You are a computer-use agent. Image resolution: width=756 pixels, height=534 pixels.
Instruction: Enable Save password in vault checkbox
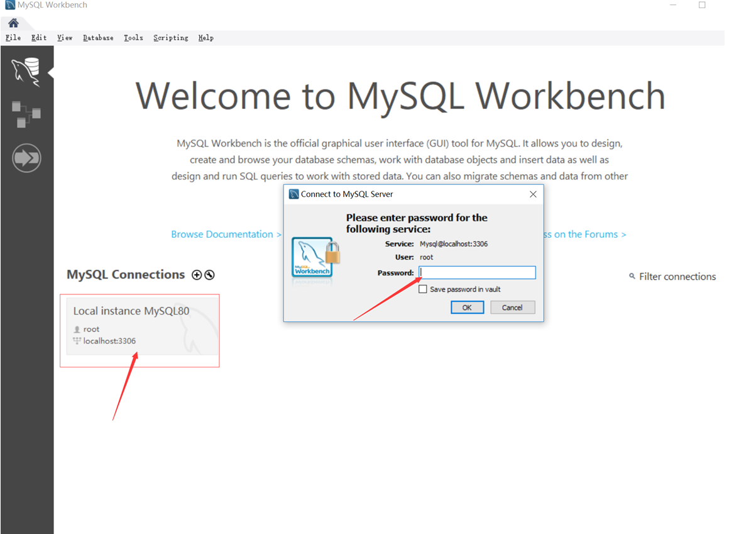(423, 289)
